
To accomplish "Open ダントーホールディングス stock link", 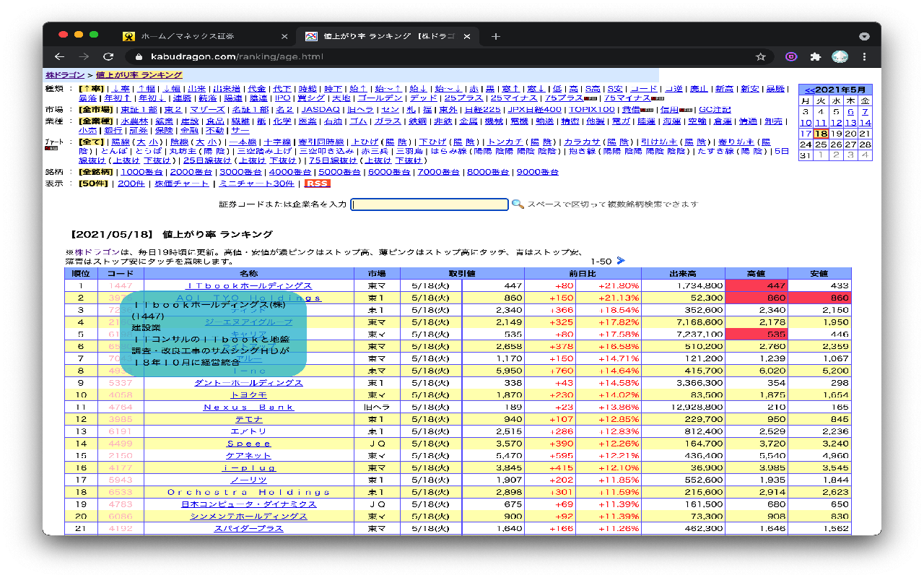I will click(x=249, y=382).
